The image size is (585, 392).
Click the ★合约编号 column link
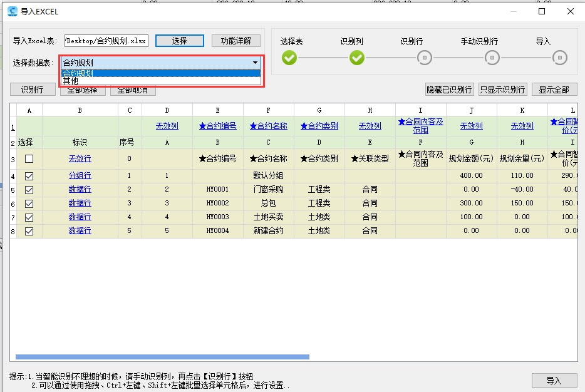pyautogui.click(x=218, y=126)
